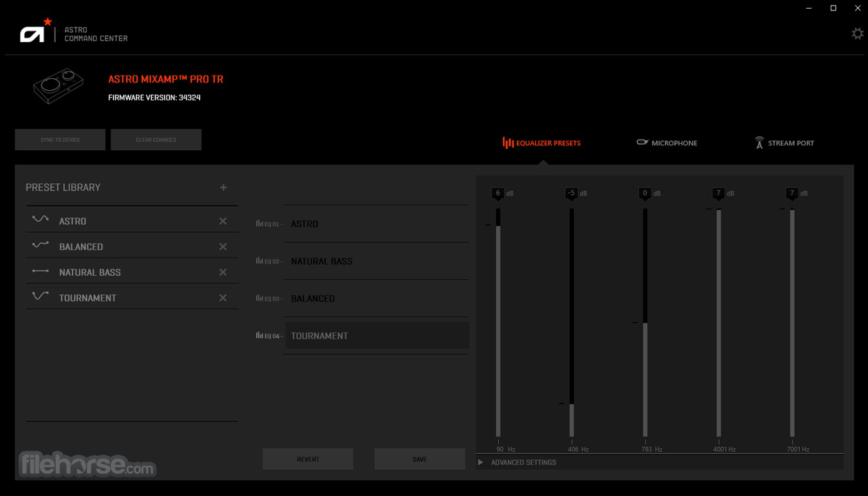The height and width of the screenshot is (496, 868).
Task: Click the 406 Hz band slider
Action: tap(571, 323)
